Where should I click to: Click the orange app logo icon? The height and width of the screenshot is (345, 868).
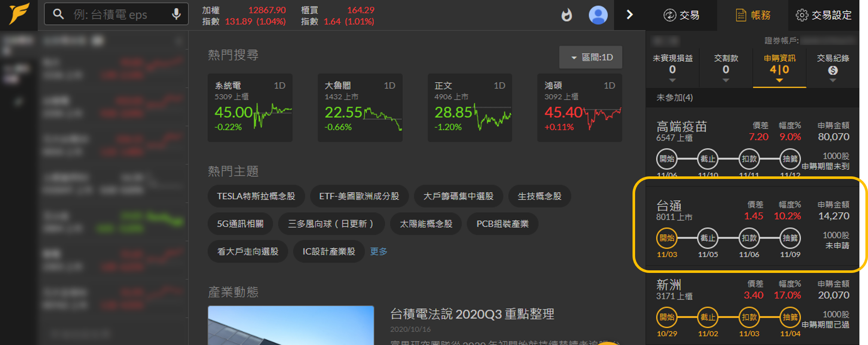click(x=18, y=14)
